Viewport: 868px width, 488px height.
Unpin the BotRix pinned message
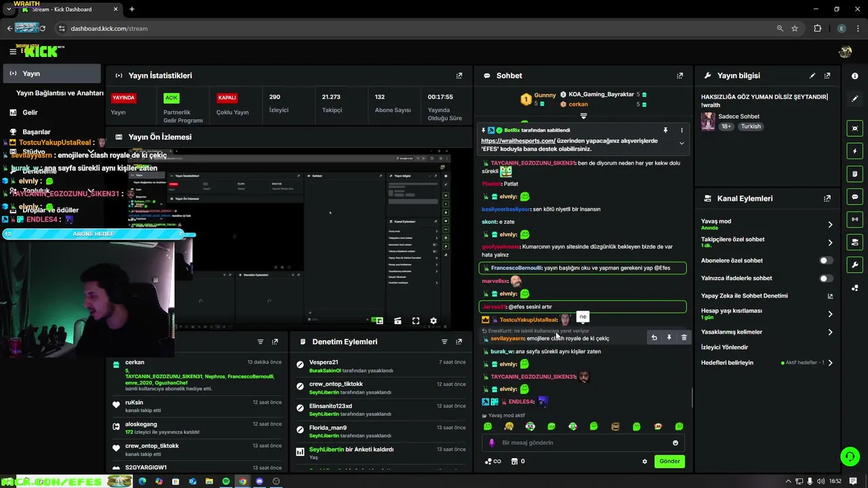[665, 130]
